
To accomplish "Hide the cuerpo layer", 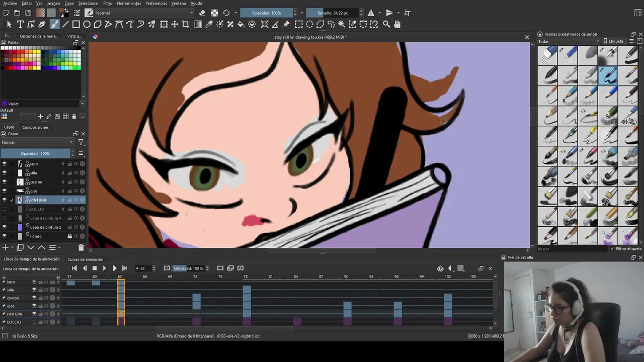I will pos(4,182).
